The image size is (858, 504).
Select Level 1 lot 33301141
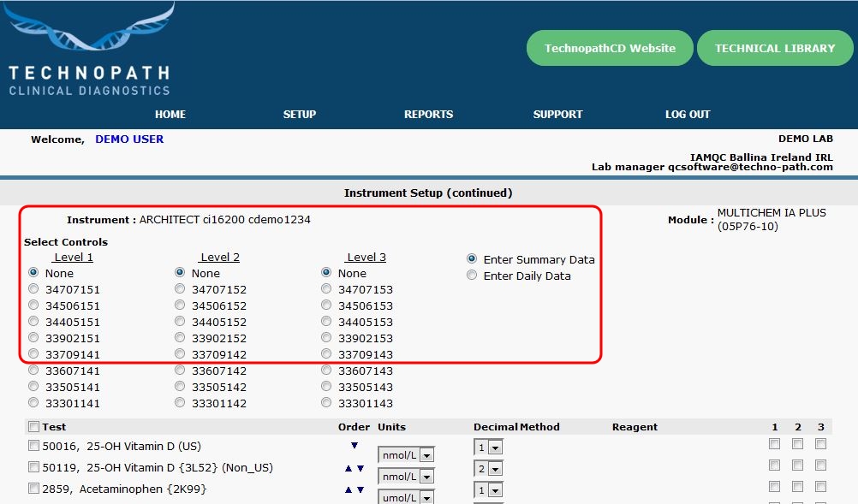(x=33, y=403)
